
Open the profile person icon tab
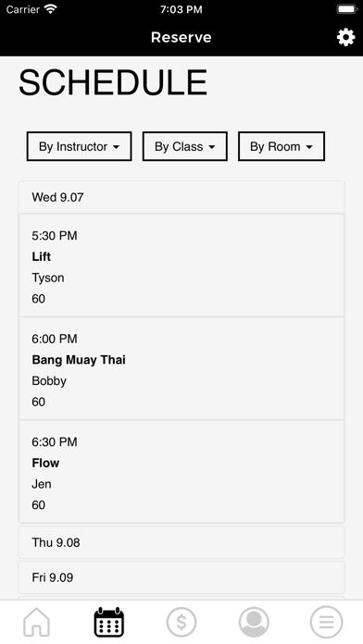coord(254,622)
